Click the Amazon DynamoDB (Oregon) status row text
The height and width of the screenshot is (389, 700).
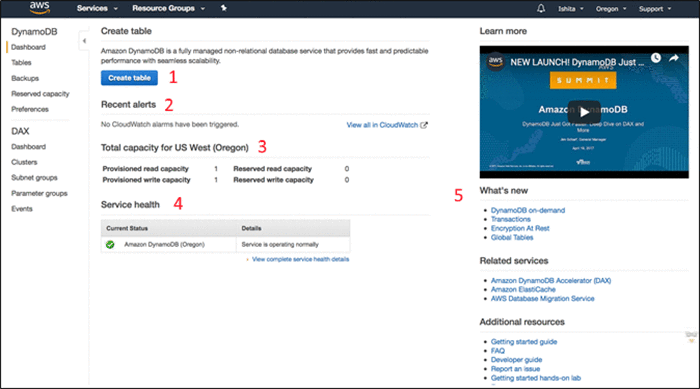click(x=164, y=244)
